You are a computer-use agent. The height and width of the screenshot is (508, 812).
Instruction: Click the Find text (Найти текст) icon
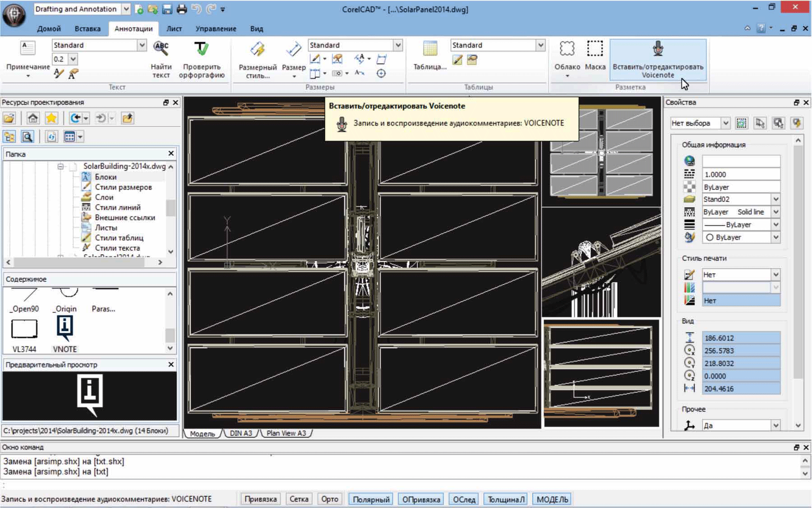tap(161, 49)
